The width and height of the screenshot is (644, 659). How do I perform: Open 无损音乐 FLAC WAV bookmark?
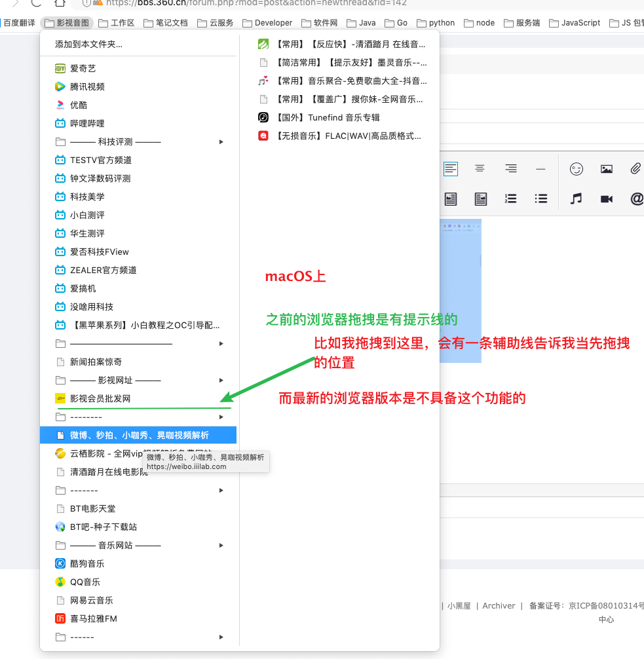click(x=339, y=136)
